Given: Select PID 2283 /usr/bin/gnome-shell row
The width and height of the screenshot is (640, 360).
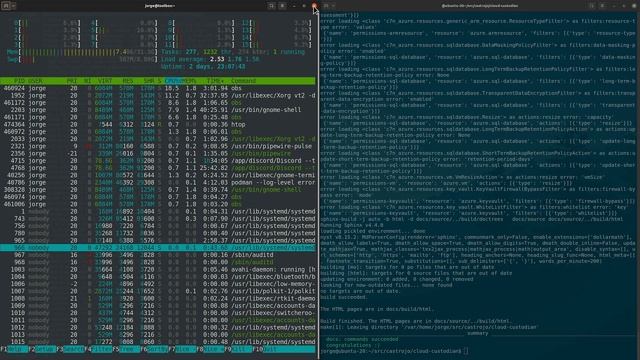Looking at the screenshot, I should point(158,110).
